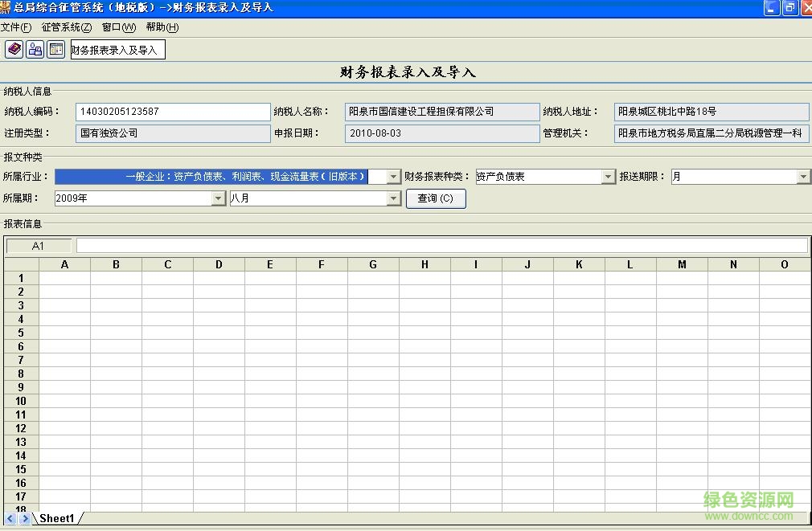Viewport: 812px width, 531px height.
Task: Click the 查询(C) query button
Action: click(x=436, y=198)
